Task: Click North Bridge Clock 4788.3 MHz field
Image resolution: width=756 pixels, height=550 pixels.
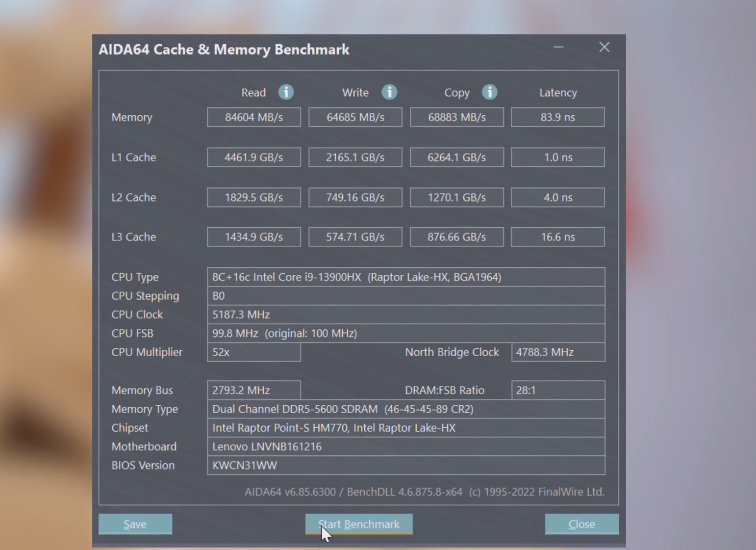Action: pos(558,352)
